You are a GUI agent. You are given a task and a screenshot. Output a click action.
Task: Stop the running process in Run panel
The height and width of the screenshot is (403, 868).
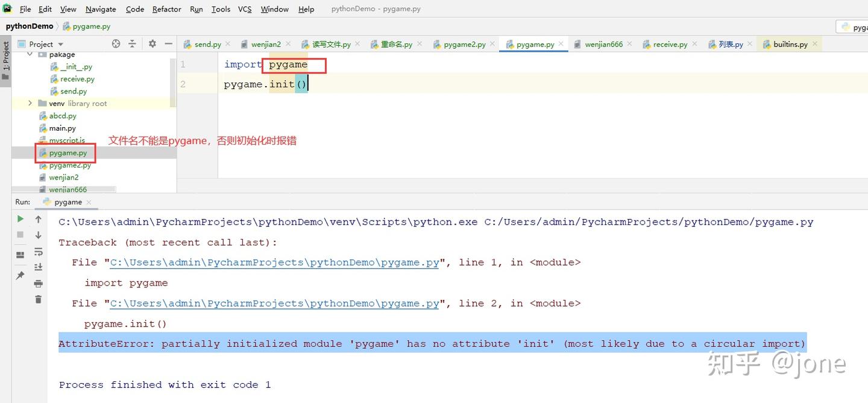coord(20,235)
